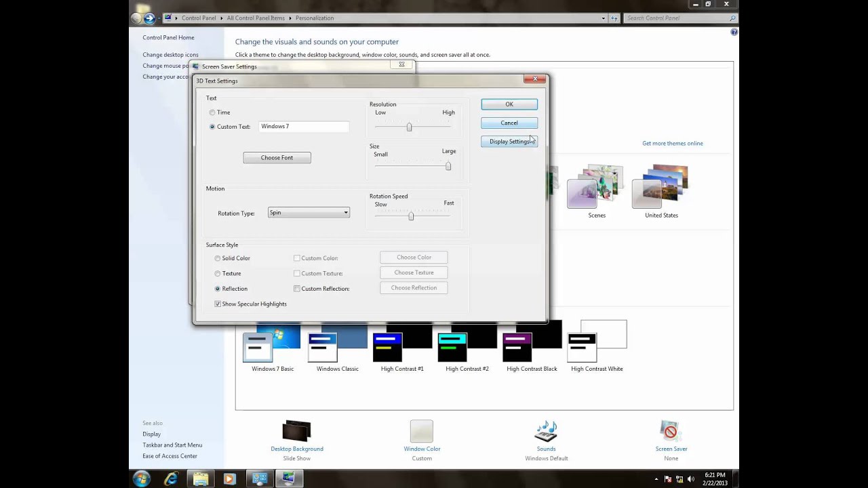Select the High Contrast Black theme
The width and height of the screenshot is (868, 488).
tap(532, 348)
